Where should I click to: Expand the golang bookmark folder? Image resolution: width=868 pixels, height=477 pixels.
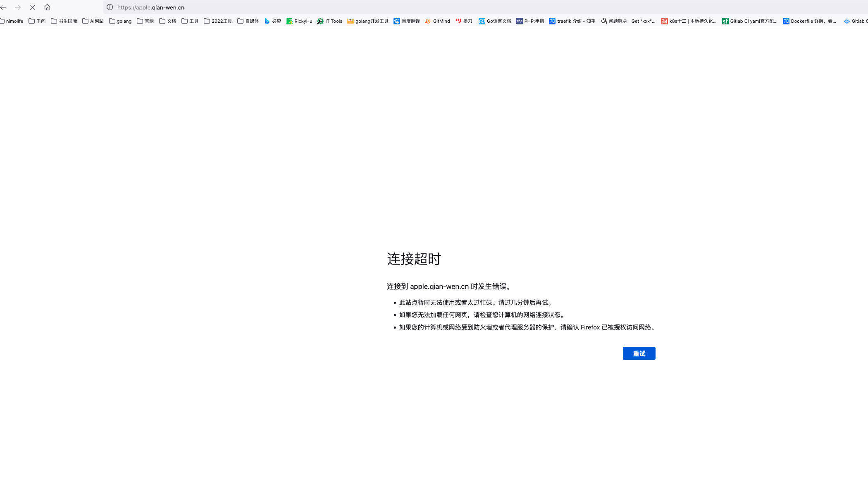point(120,21)
